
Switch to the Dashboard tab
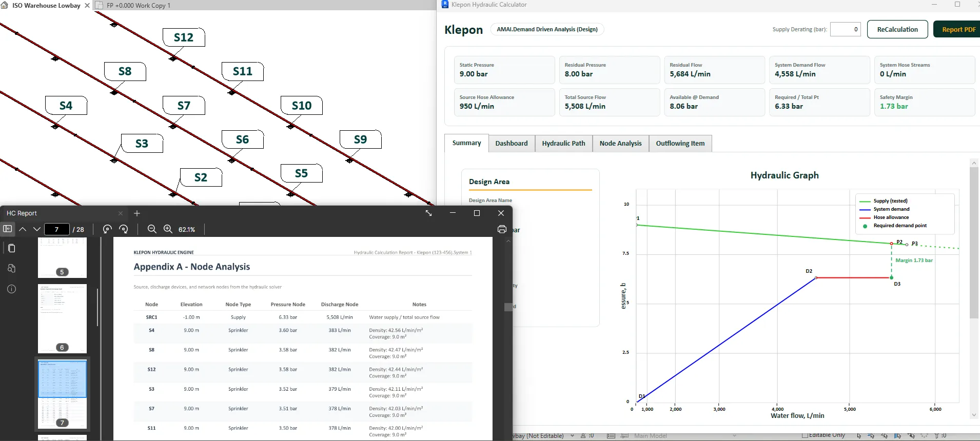pos(512,144)
